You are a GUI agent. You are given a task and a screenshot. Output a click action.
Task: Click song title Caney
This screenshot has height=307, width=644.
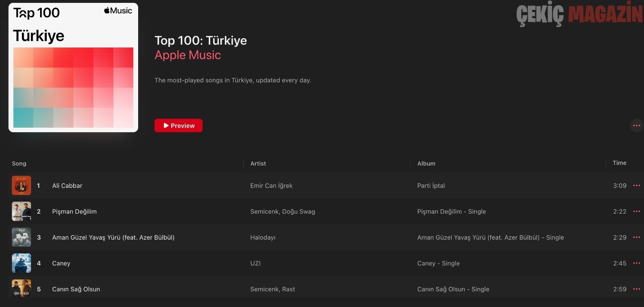(x=61, y=263)
